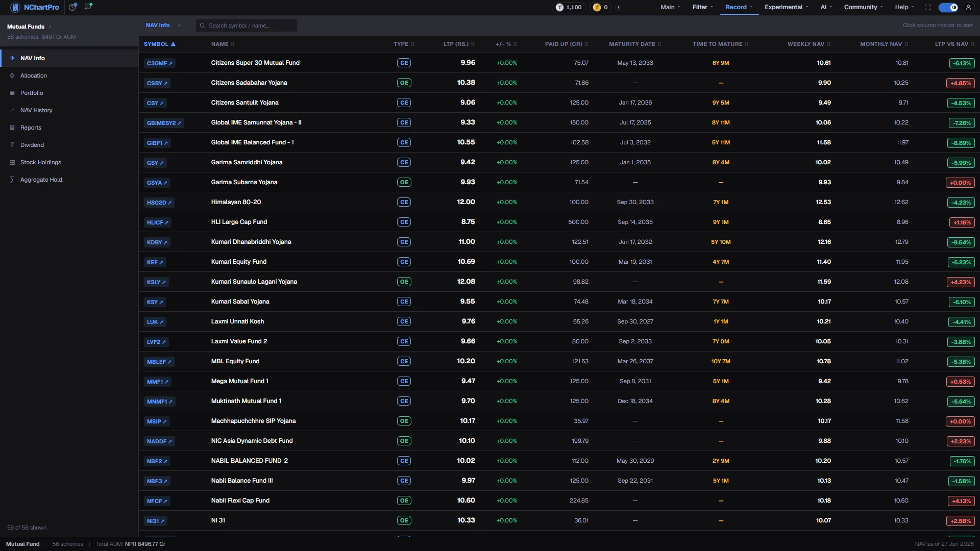980x551 pixels.
Task: Click the silver token balance 1,100
Action: click(x=569, y=7)
